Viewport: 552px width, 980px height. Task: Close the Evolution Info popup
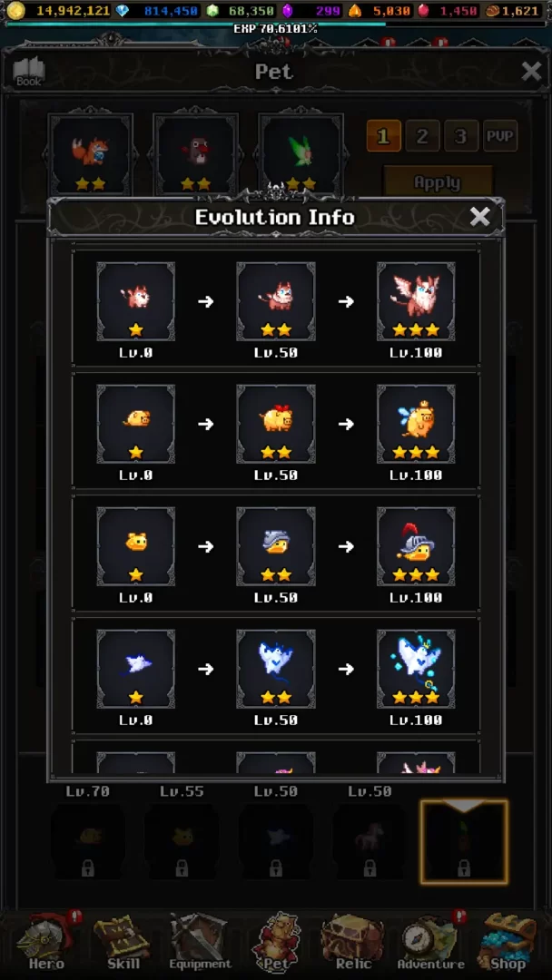point(479,217)
